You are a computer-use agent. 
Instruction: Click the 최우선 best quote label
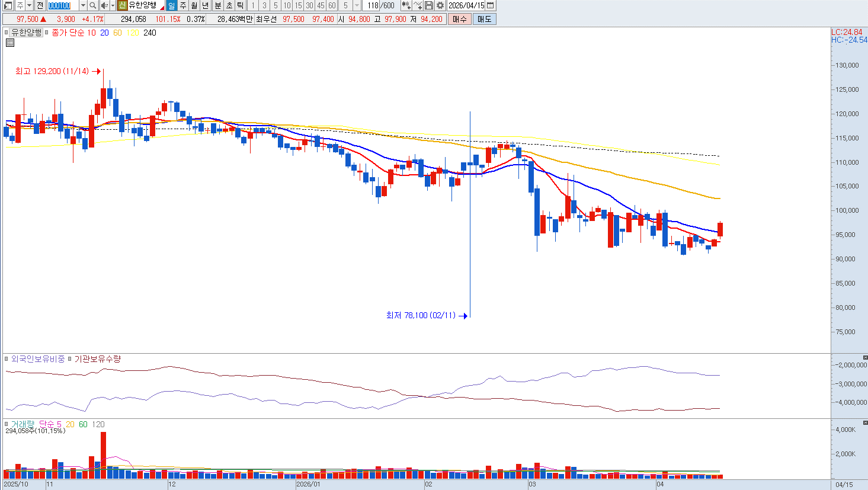pos(266,19)
